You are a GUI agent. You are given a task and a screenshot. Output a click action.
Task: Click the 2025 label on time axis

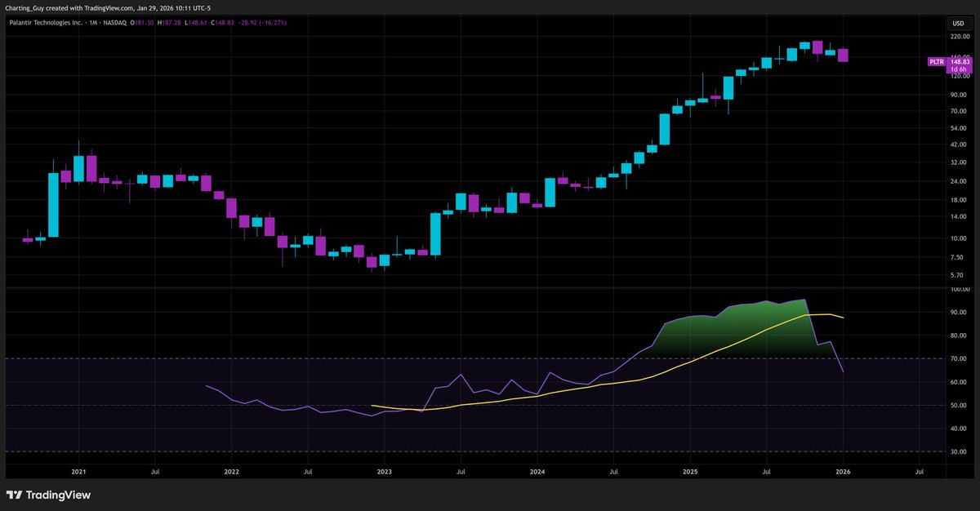tap(690, 472)
